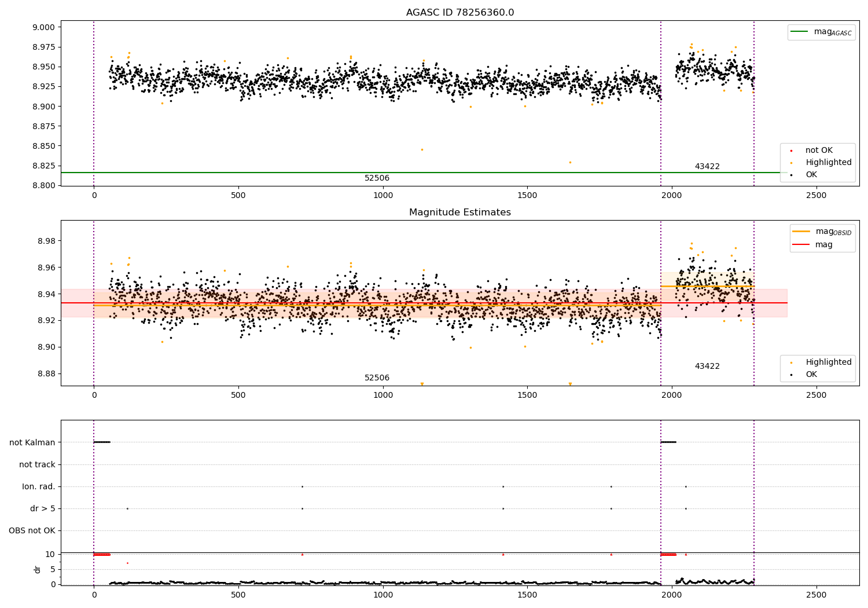Click obsid label "43422" in Magnitude Estimates plot
The width and height of the screenshot is (868, 608).
pos(707,367)
